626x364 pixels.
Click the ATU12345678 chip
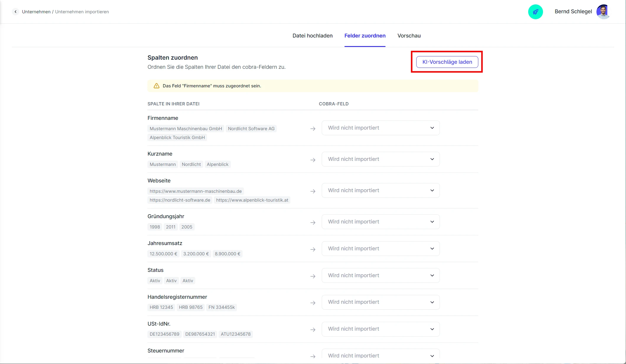235,334
